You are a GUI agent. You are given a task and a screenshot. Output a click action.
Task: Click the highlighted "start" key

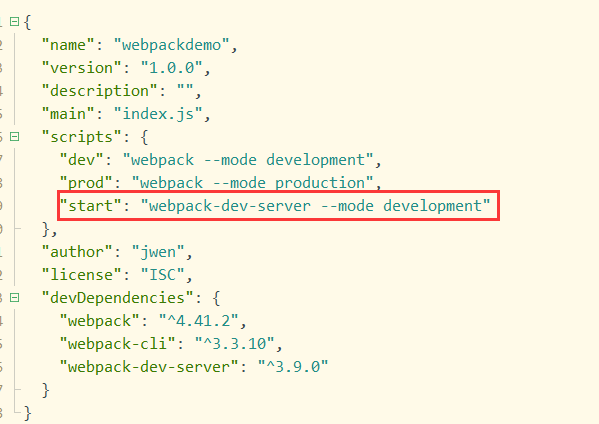click(x=91, y=206)
